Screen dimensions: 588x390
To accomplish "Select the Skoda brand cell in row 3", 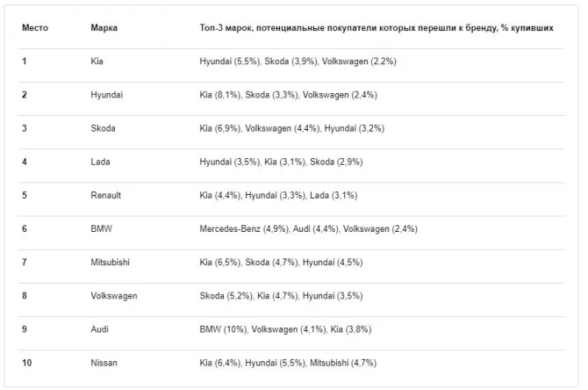I will point(103,128).
